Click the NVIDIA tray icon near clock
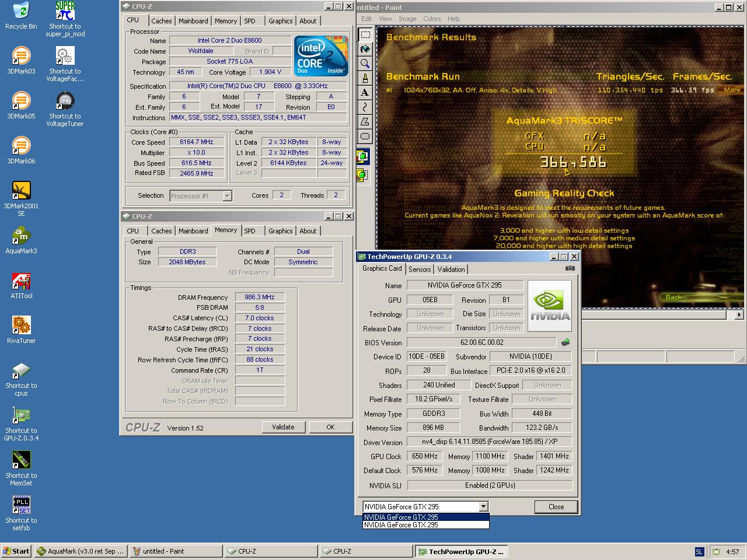Screen dimensions: 747x560 tap(716, 551)
